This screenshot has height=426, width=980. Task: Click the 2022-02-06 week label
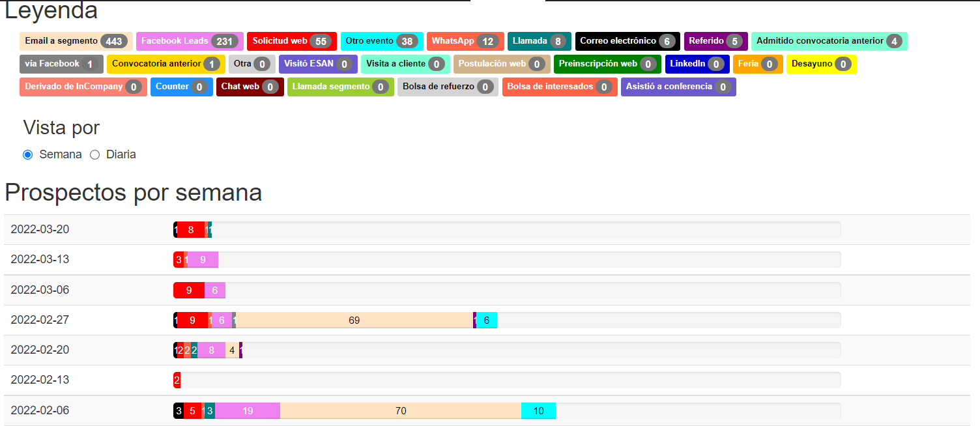click(40, 410)
